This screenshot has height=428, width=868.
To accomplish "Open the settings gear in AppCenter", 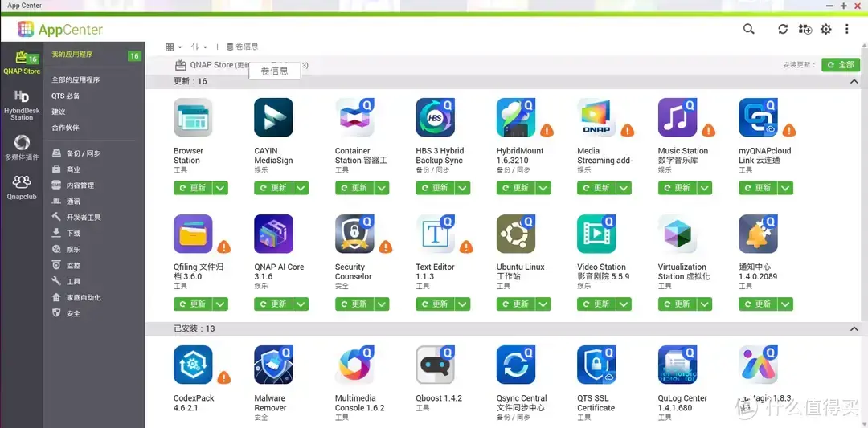I will pos(826,29).
